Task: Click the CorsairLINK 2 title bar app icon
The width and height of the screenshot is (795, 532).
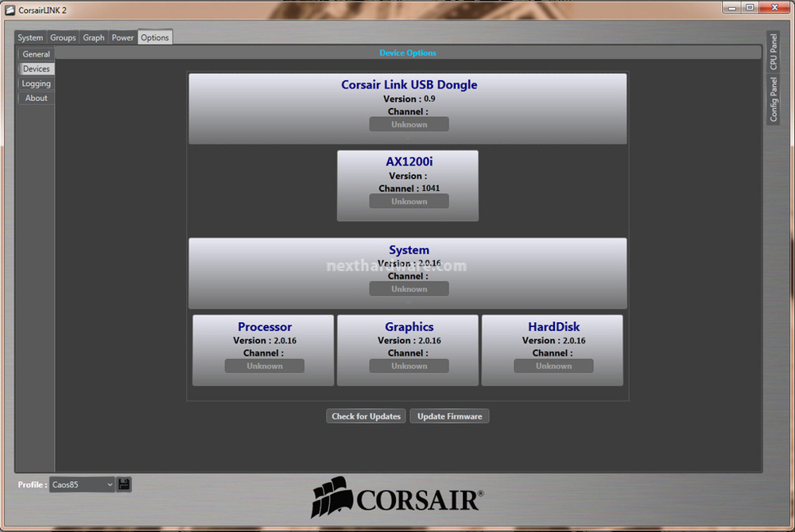Action: click(10, 10)
